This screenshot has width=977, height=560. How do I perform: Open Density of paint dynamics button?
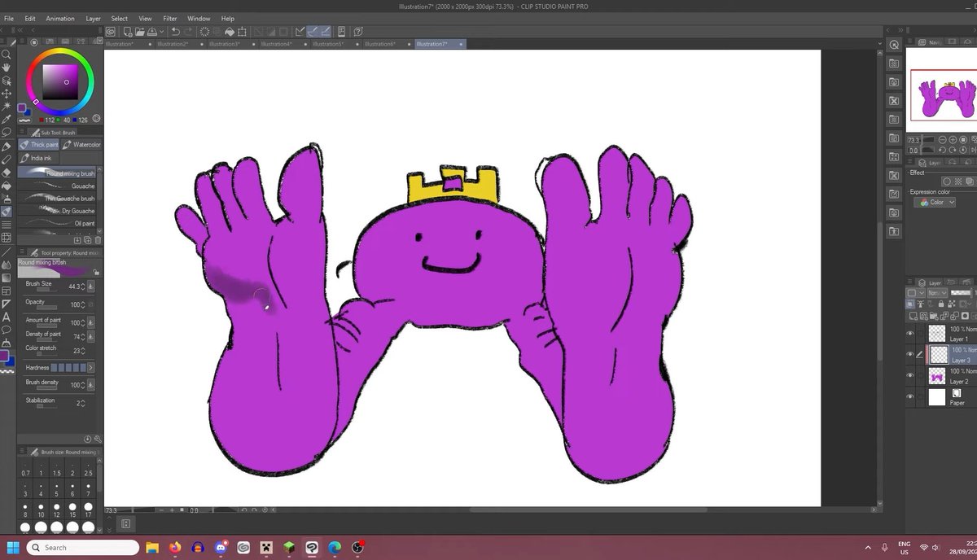coord(90,337)
